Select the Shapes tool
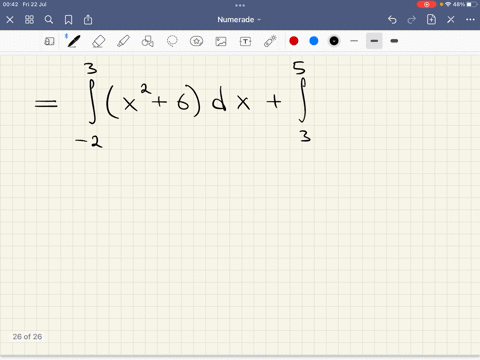This screenshot has width=480, height=360. click(x=147, y=41)
